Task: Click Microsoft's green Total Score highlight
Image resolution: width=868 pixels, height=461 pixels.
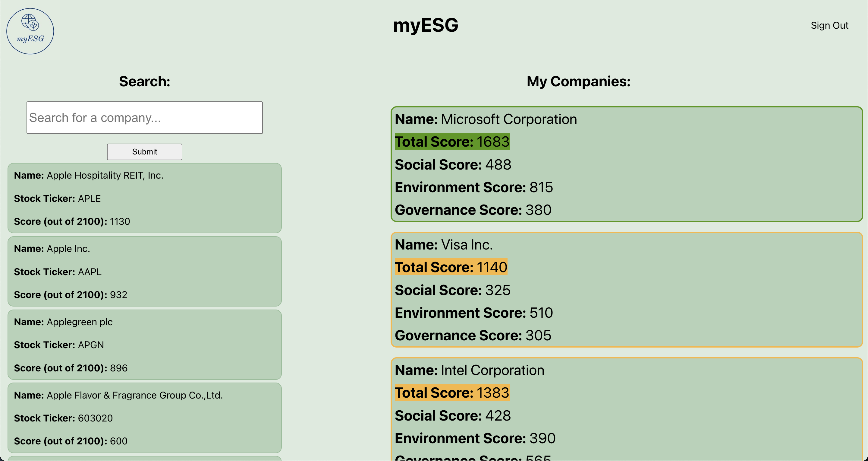Action: [x=452, y=141]
